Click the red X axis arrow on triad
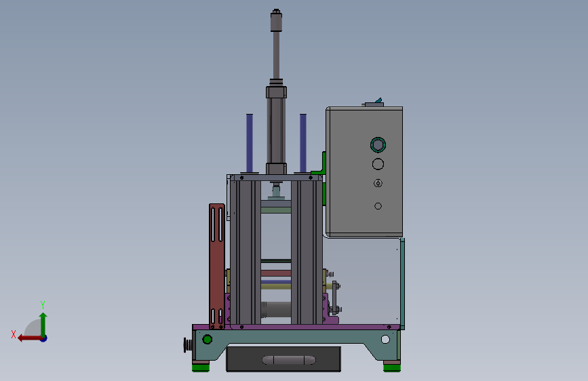 coord(29,338)
